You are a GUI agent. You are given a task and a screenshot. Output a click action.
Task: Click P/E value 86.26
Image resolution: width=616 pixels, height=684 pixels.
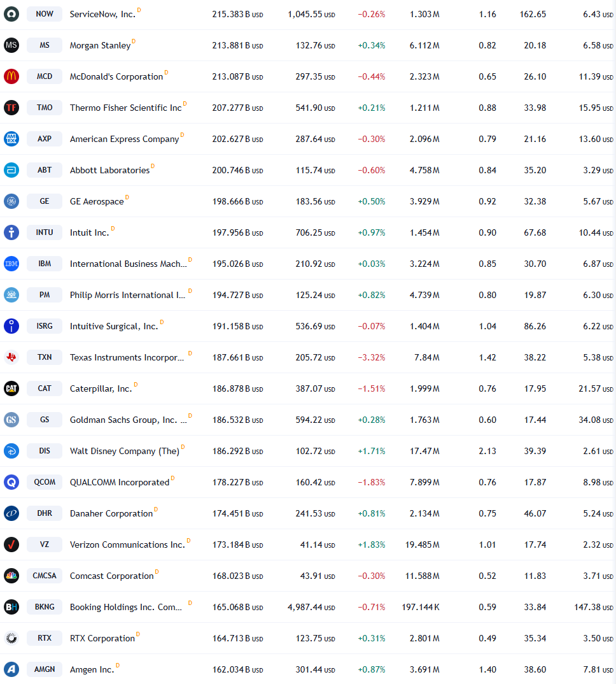point(535,326)
